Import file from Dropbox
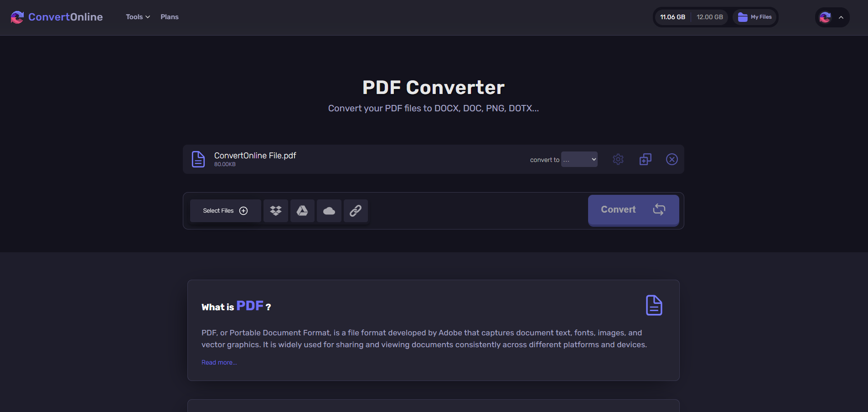868x412 pixels. [276, 211]
